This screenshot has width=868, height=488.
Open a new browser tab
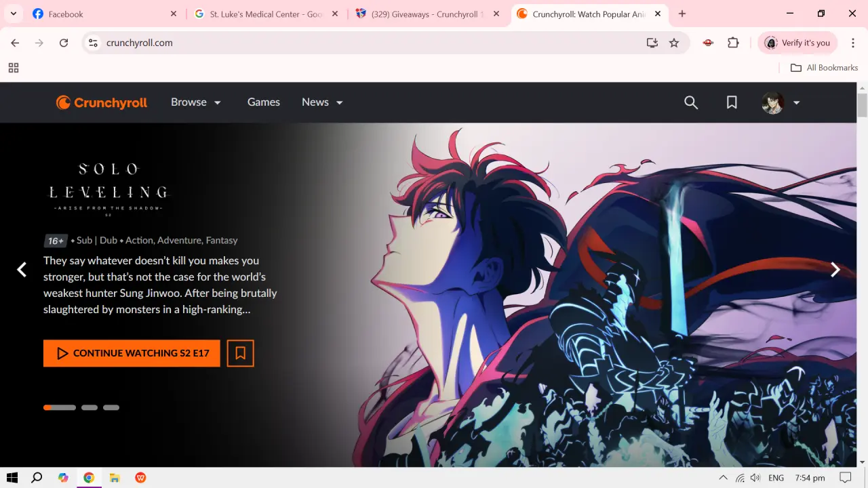coord(682,14)
